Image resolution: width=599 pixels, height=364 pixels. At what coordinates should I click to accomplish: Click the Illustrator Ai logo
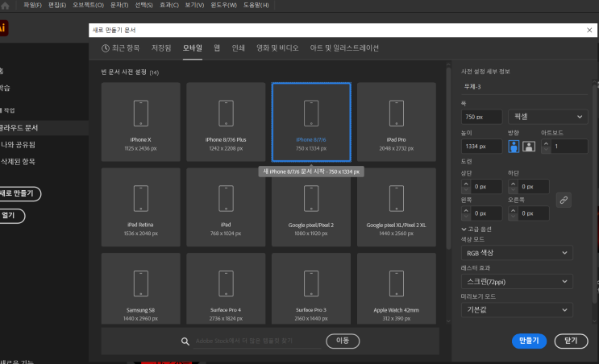[x=3, y=28]
